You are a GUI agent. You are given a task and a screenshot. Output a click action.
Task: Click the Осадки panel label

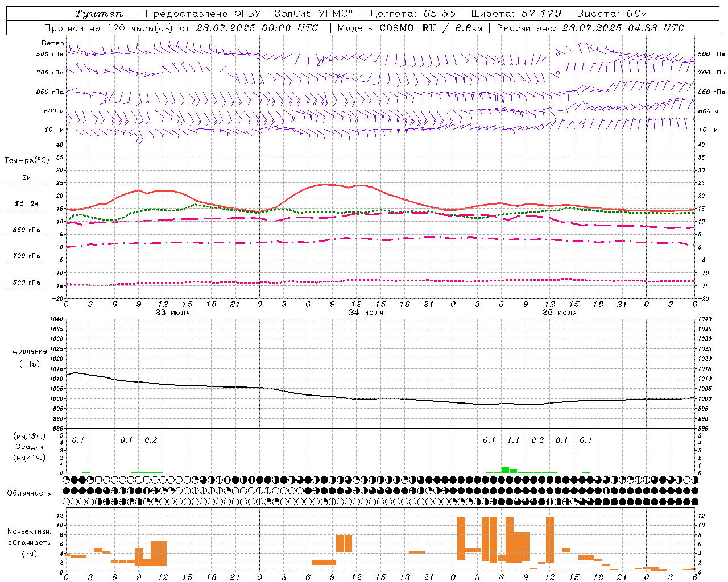coord(29,447)
